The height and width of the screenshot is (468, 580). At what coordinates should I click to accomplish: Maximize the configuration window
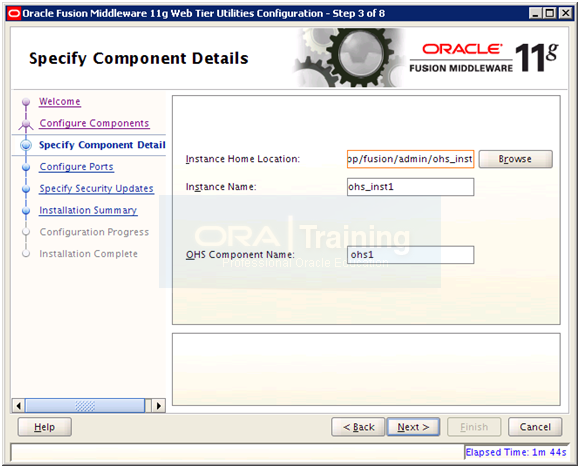click(x=550, y=14)
